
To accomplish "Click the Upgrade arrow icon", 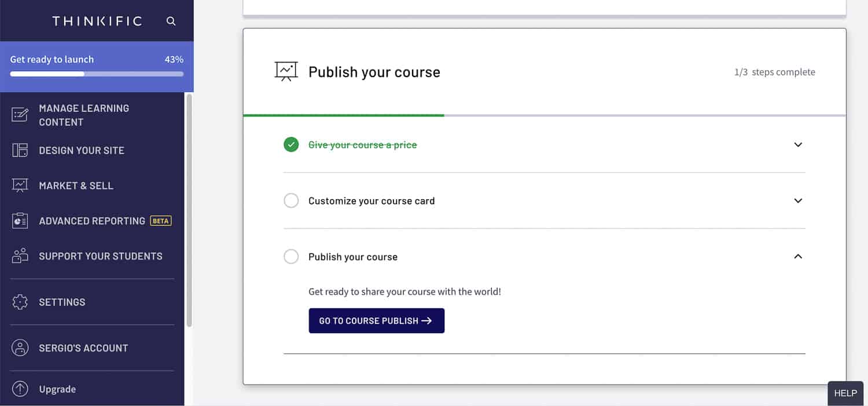I will click(20, 389).
